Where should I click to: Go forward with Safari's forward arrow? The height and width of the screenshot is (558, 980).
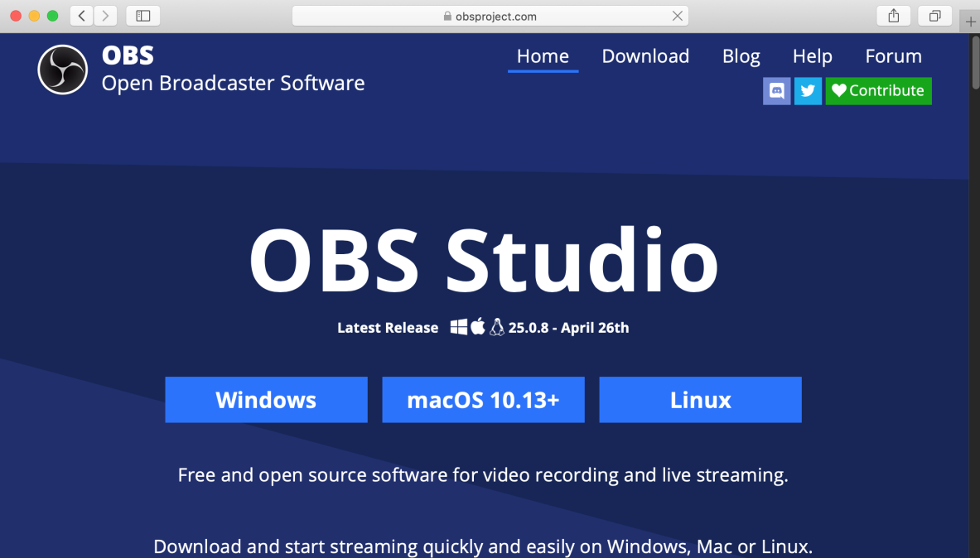pos(106,16)
